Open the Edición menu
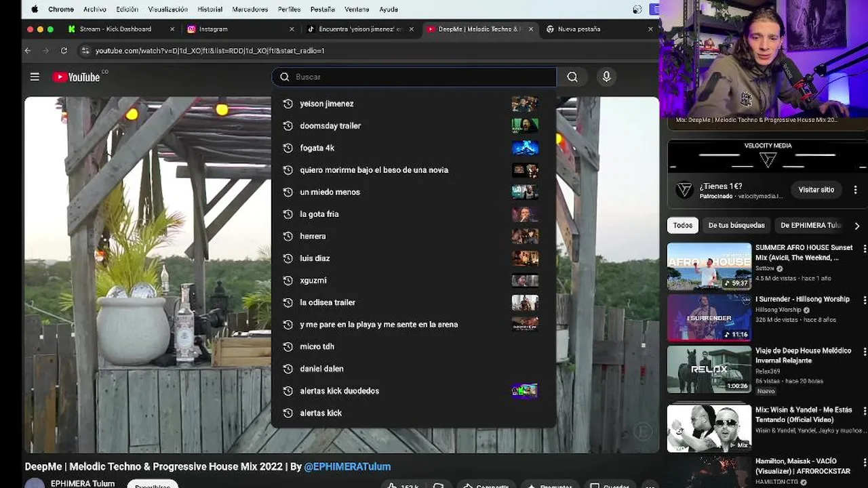 [x=127, y=9]
